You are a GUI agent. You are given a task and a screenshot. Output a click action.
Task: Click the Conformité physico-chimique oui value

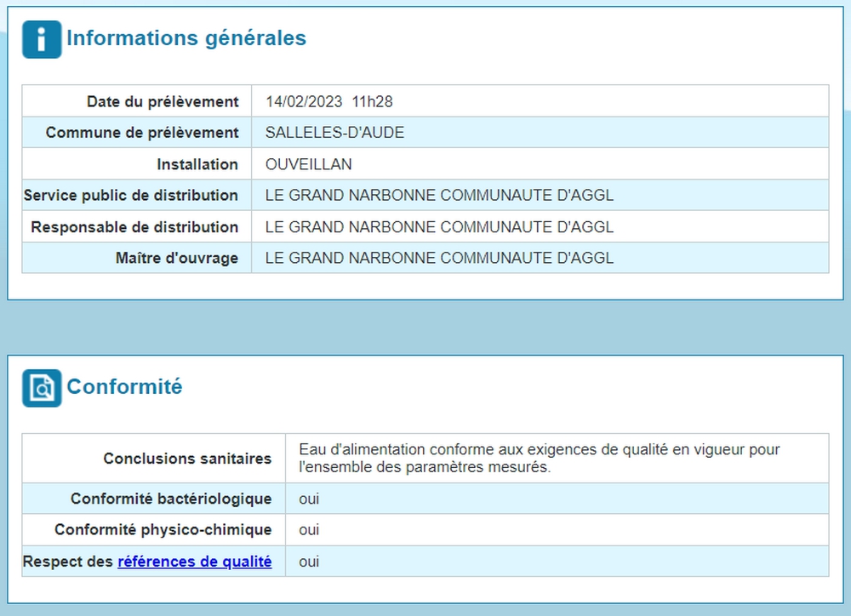309,530
